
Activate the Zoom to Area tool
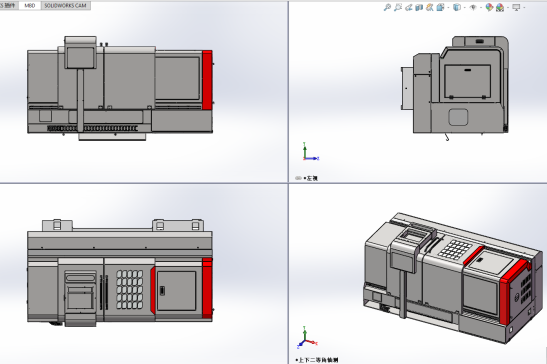[398, 7]
